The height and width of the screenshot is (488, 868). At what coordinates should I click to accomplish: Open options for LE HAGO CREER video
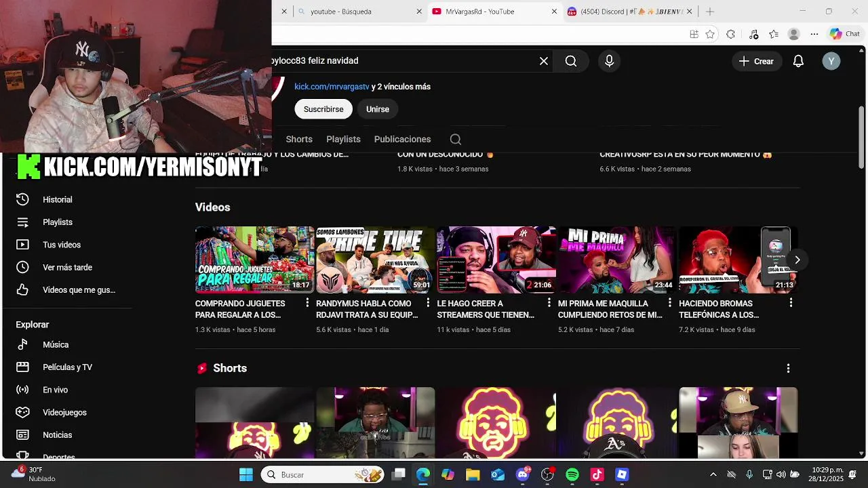click(x=549, y=303)
